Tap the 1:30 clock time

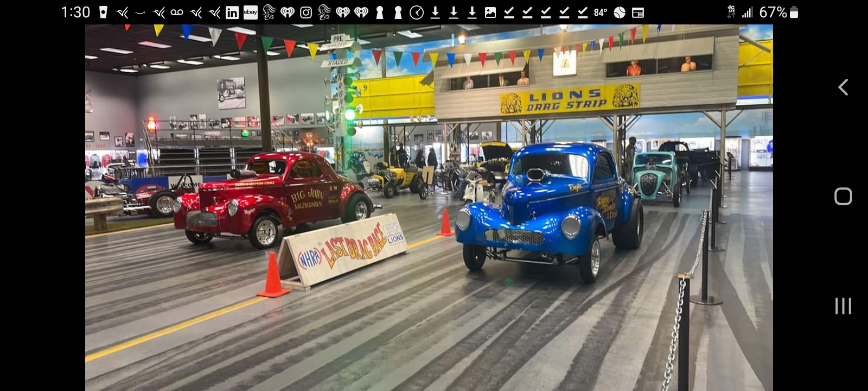coord(75,12)
